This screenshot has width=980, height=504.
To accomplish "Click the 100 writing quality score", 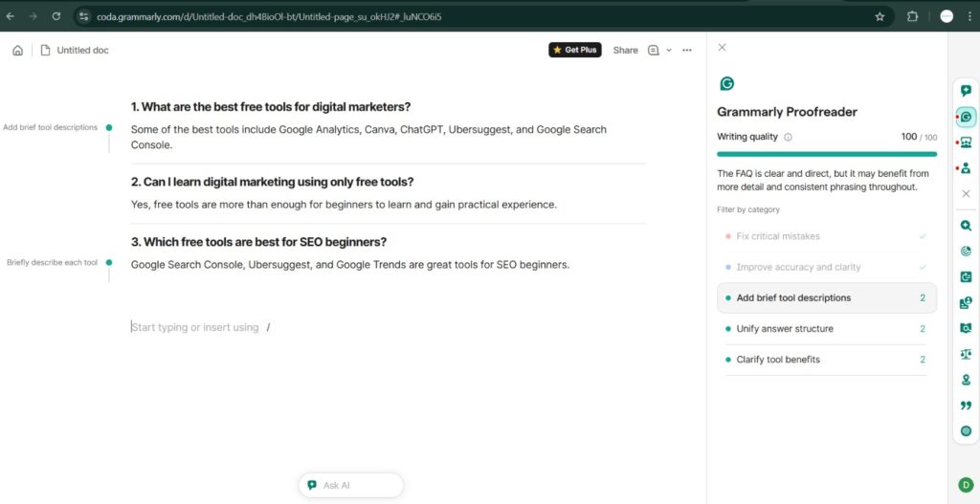I will pyautogui.click(x=909, y=137).
